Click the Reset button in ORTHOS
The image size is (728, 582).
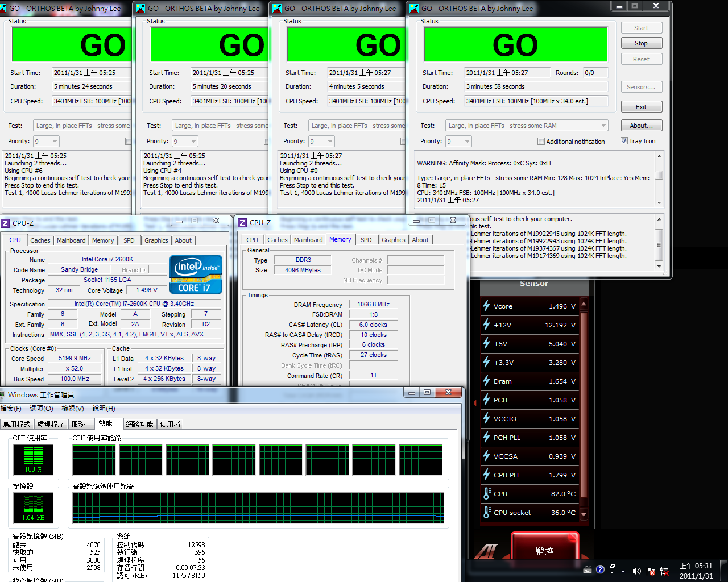[x=641, y=59]
